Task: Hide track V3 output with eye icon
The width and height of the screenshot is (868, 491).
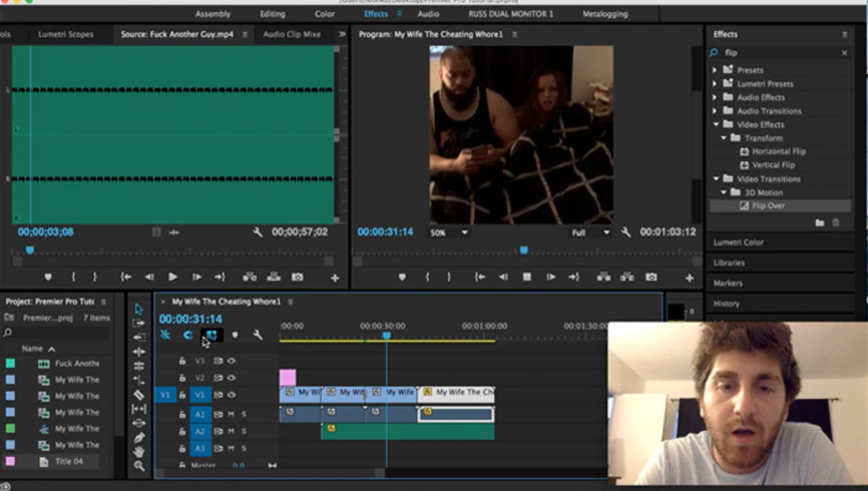Action: tap(231, 361)
